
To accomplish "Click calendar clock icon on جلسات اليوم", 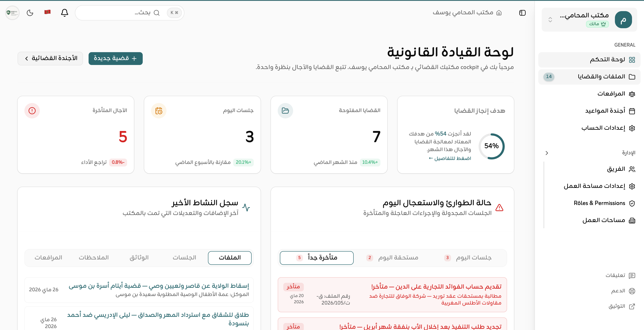I will pyautogui.click(x=159, y=111).
